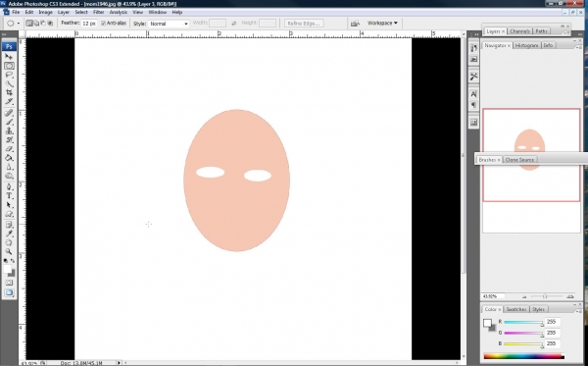The height and width of the screenshot is (366, 588).
Task: Click Navigator zoom in button
Action: (x=570, y=296)
